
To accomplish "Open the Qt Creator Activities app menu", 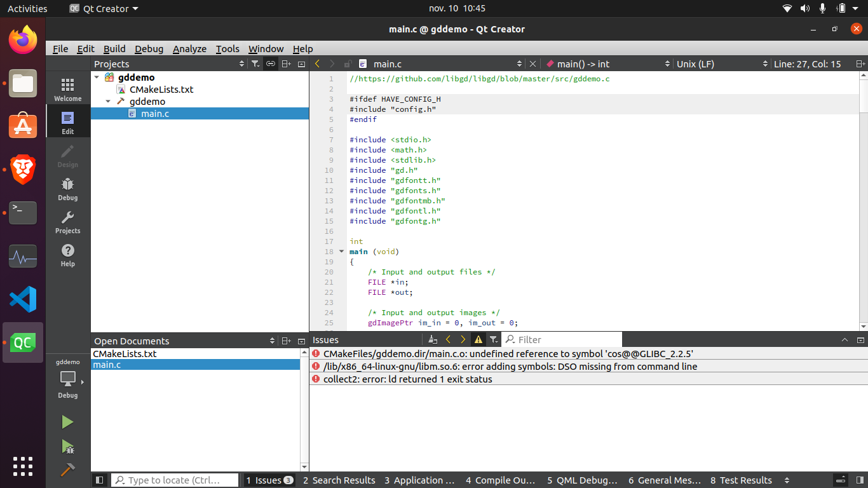I will [103, 9].
